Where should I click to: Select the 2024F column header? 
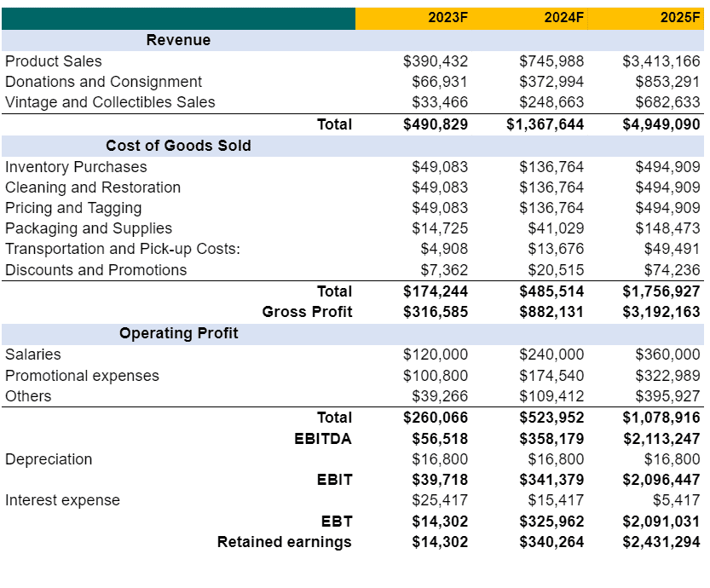(x=563, y=18)
